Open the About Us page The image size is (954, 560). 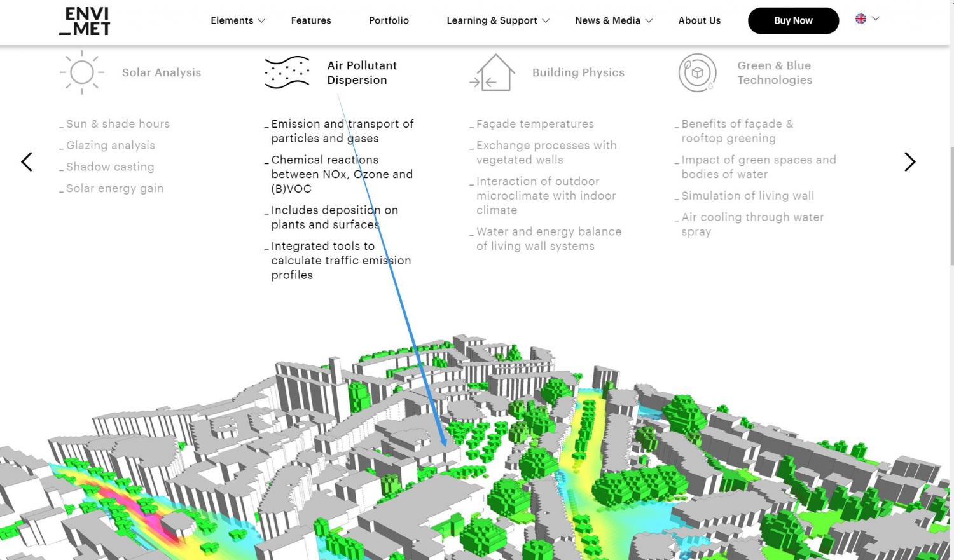point(699,20)
